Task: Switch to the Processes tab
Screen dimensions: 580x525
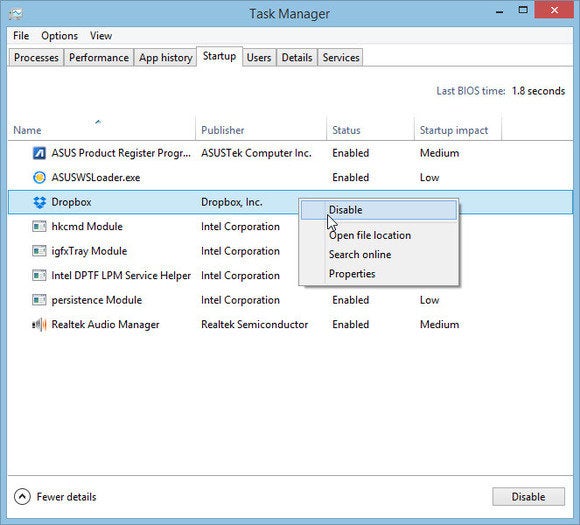Action: coord(36,58)
